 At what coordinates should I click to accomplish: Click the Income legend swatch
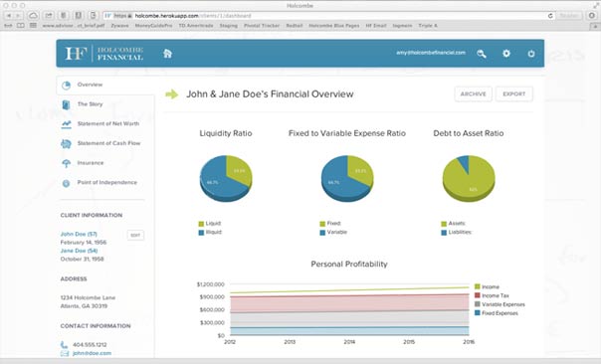(x=478, y=286)
